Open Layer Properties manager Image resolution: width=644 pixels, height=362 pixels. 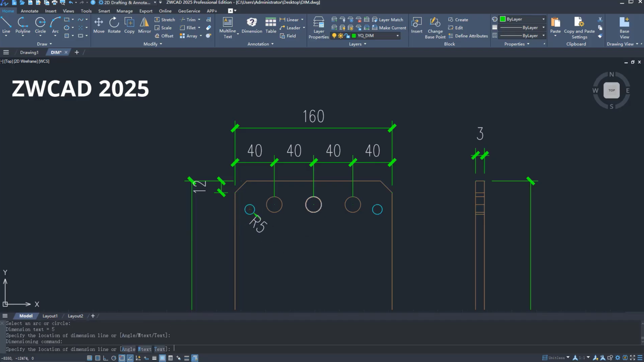click(x=318, y=27)
